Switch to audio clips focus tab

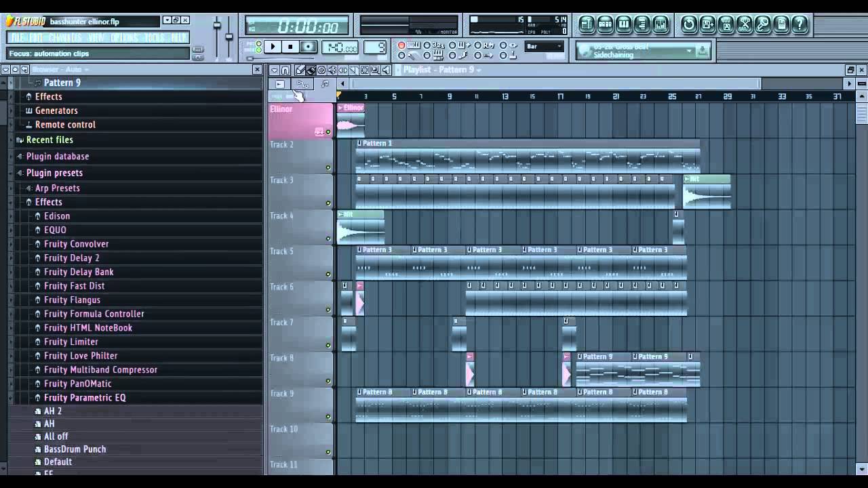pos(279,84)
